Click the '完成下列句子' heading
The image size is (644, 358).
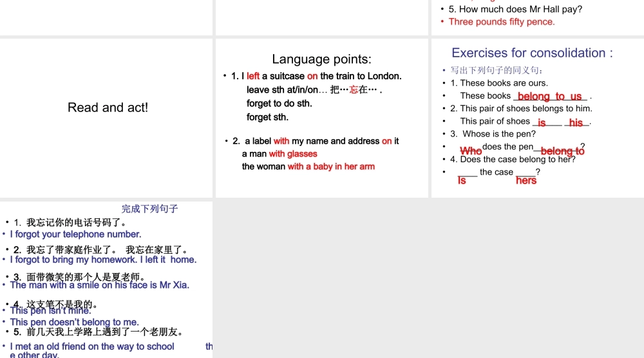click(x=150, y=209)
